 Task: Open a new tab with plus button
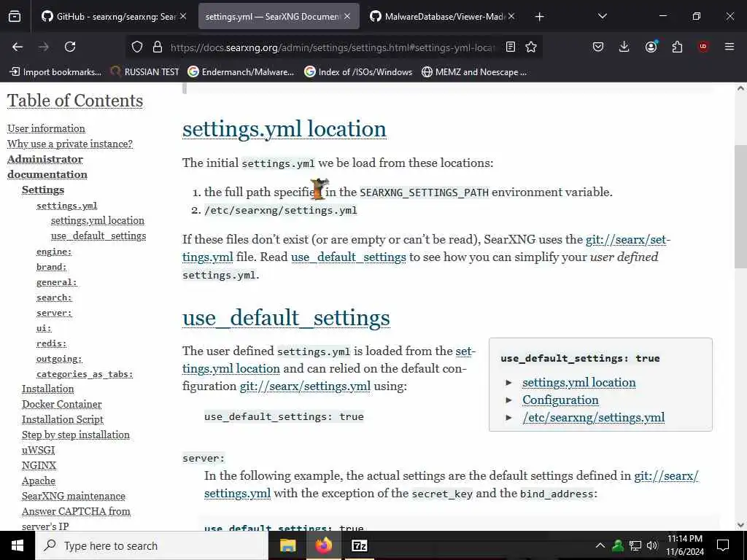click(539, 17)
